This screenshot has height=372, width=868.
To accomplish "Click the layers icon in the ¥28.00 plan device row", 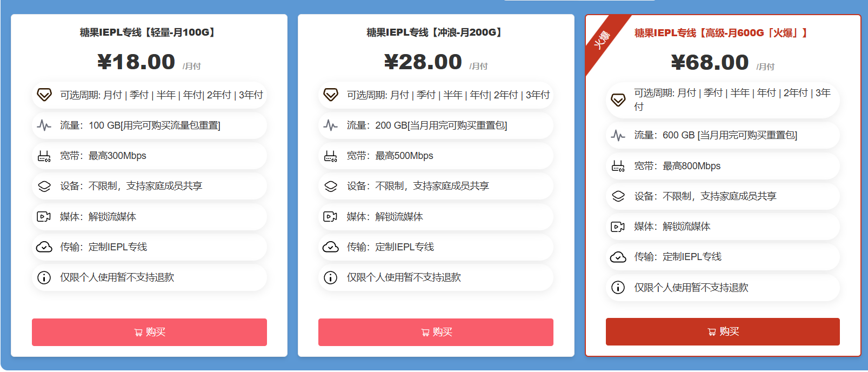I will pos(331,186).
